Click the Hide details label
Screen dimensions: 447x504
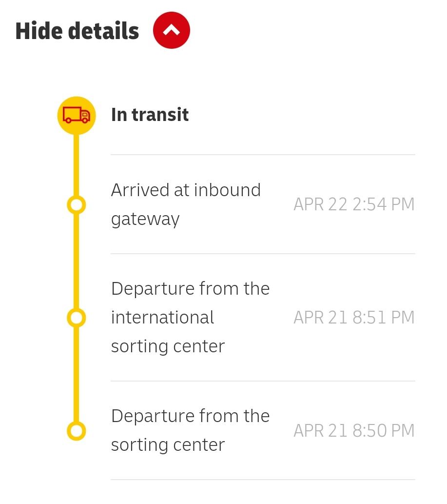point(77,31)
